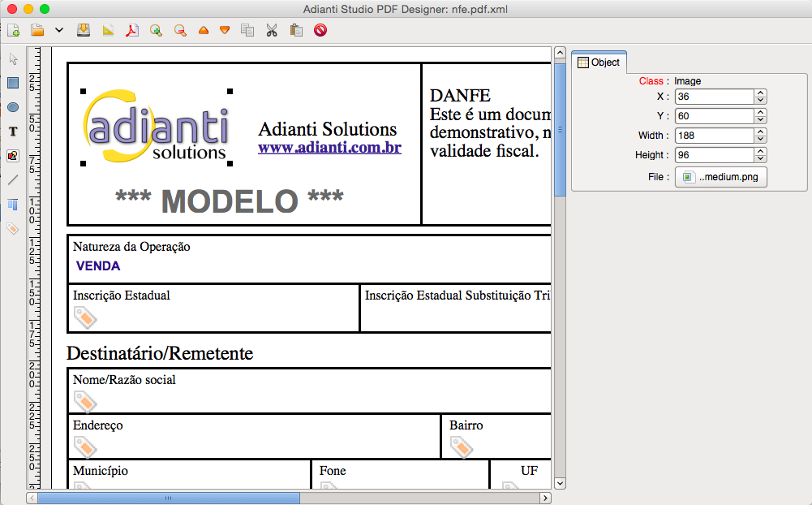This screenshot has height=505, width=812.
Task: Select the "DANFE" text on the canvas
Action: tap(460, 96)
